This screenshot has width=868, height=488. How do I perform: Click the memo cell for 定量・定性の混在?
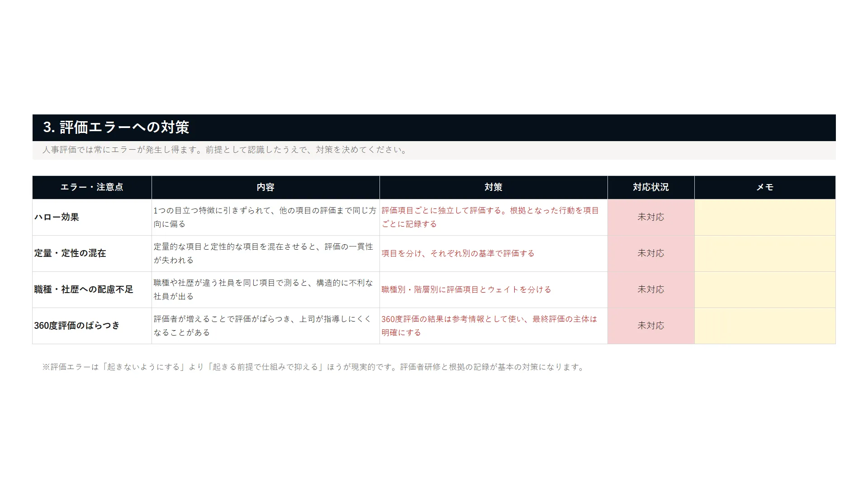coord(765,253)
